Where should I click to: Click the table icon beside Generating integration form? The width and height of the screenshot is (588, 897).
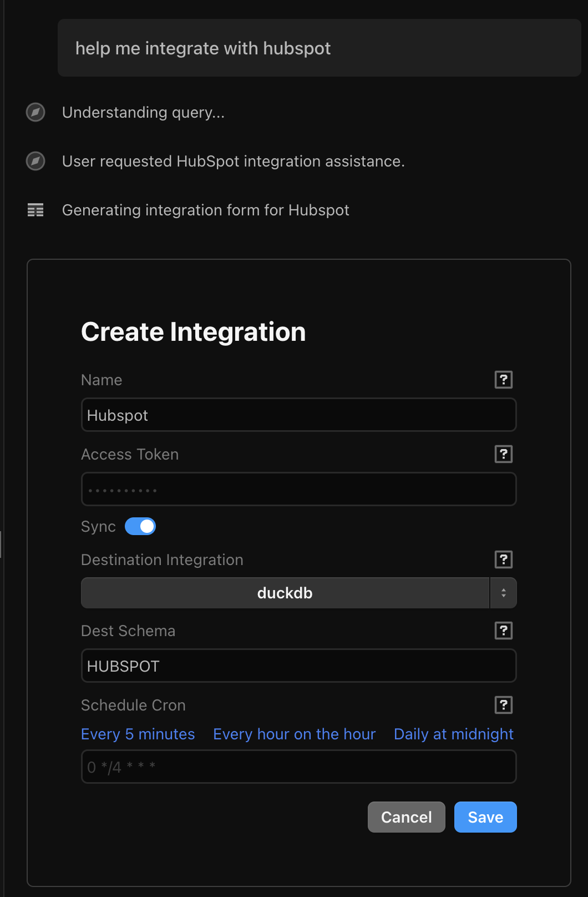[36, 210]
